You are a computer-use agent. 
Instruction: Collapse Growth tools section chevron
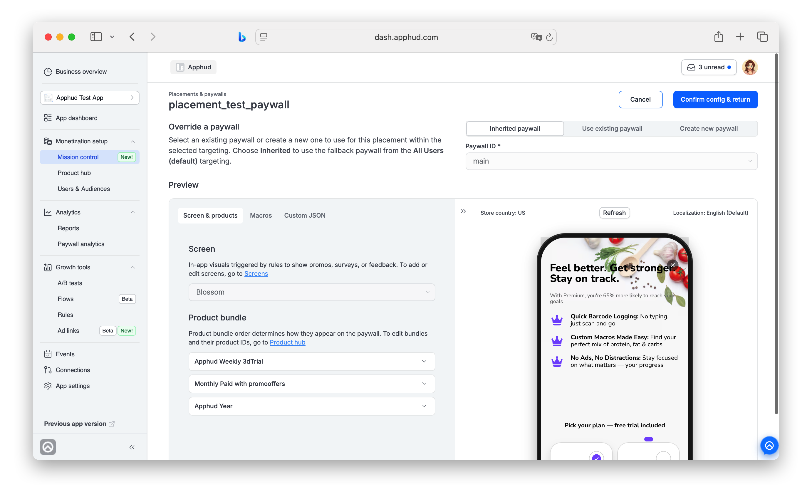click(x=133, y=267)
